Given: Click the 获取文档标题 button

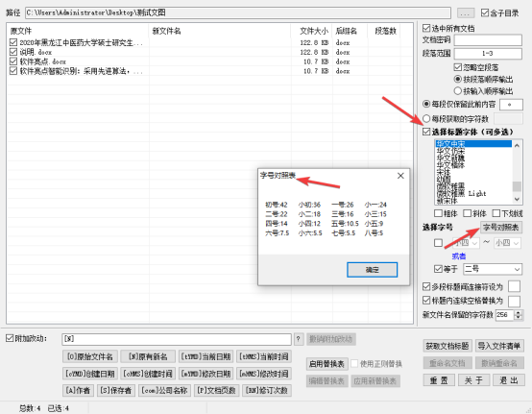Looking at the screenshot, I should coord(447,346).
